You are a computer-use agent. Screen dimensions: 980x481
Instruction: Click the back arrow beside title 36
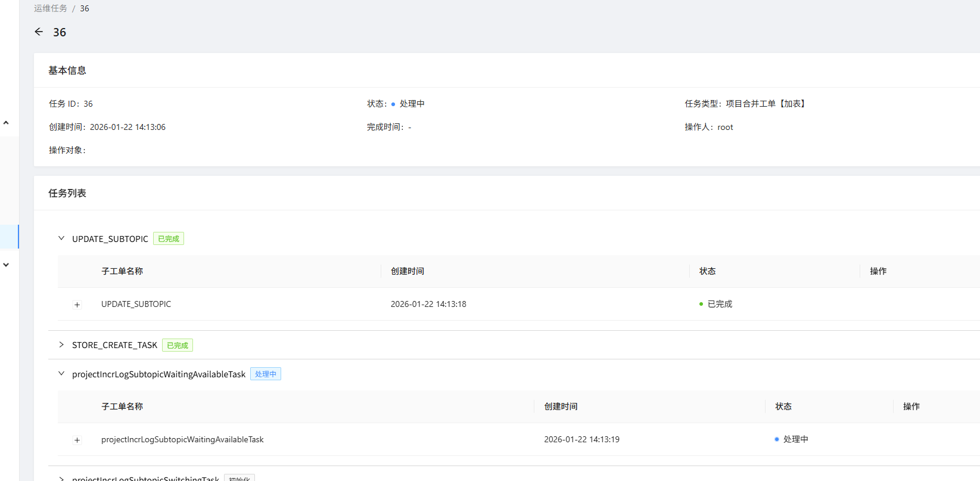pos(39,32)
